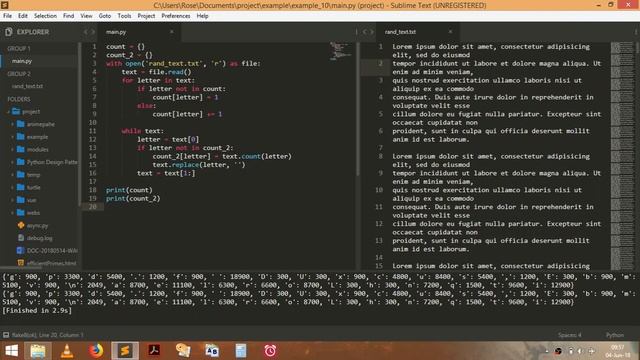The height and width of the screenshot is (360, 640).
Task: Open the Find menu
Action: pyautogui.click(x=69, y=16)
